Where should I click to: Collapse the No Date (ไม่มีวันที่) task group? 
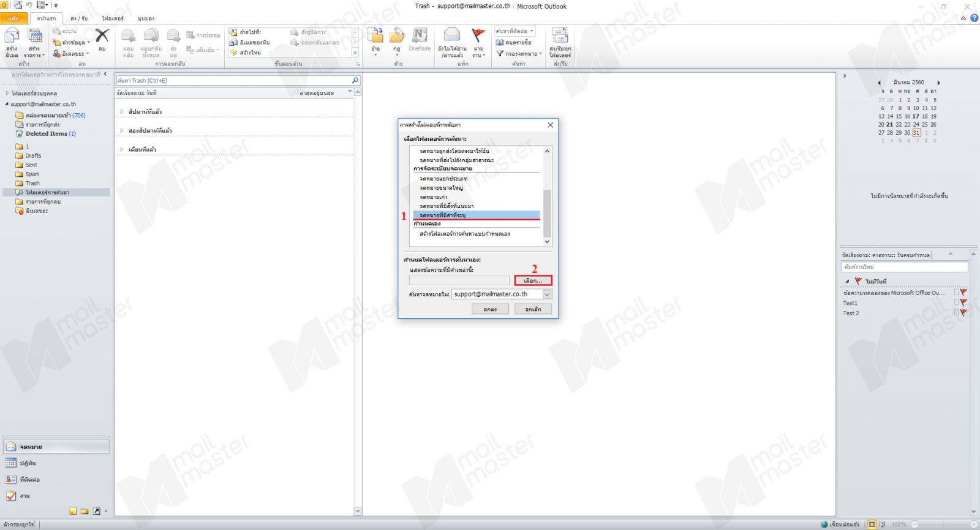pos(847,282)
